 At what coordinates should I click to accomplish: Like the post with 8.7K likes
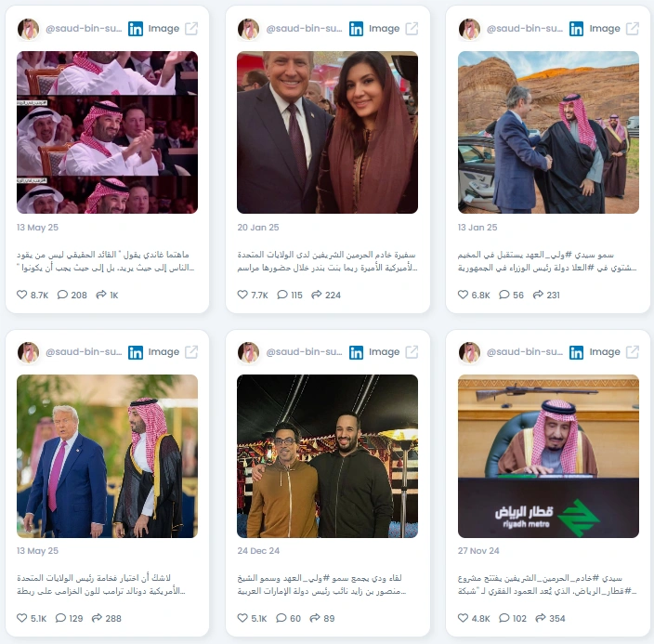[21, 295]
